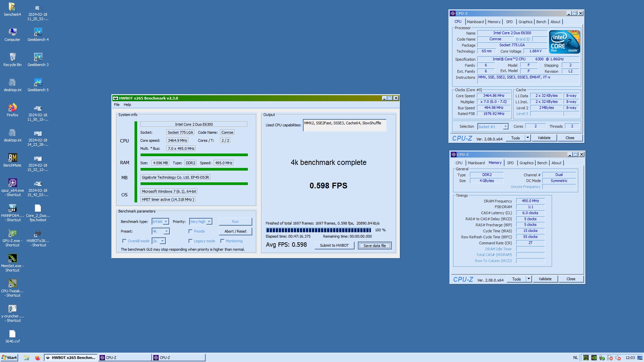The image size is (644, 362).
Task: Click the NL language indicator in tray
Action: click(x=576, y=358)
